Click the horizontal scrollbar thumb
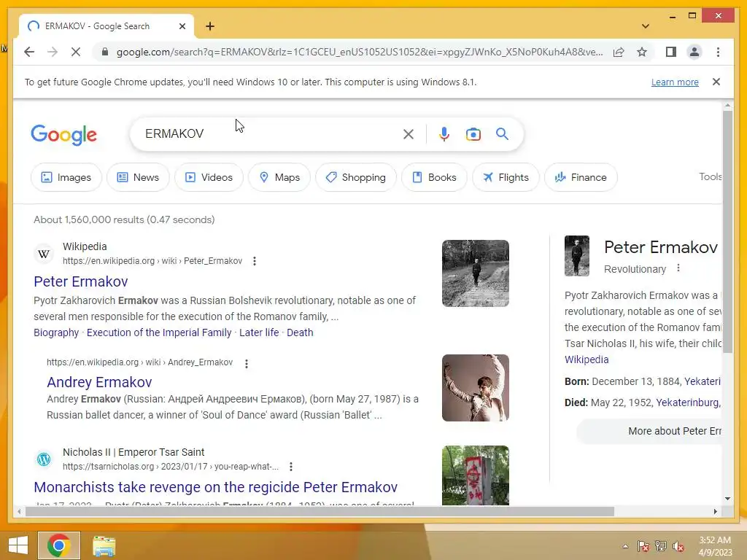The image size is (747, 560). pos(320,511)
